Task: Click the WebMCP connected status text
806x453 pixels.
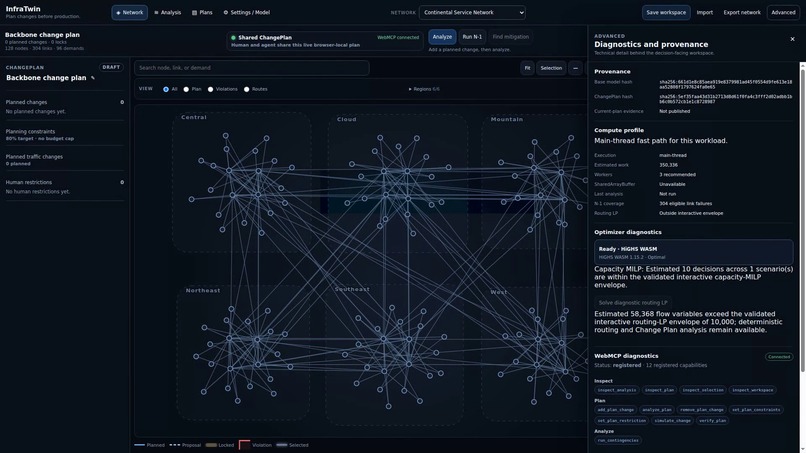Action: click(398, 38)
